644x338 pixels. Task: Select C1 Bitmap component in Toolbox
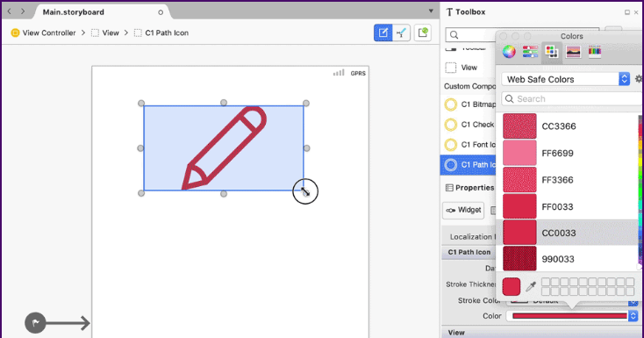pos(470,104)
